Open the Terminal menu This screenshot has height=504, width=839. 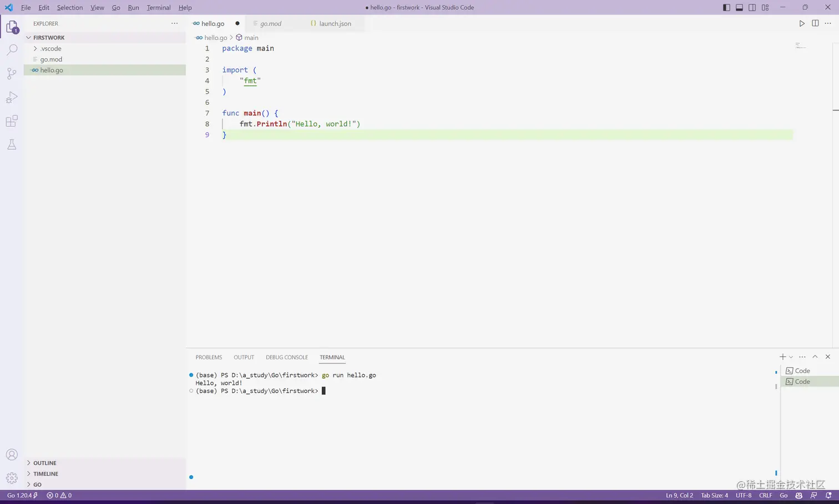coord(159,7)
